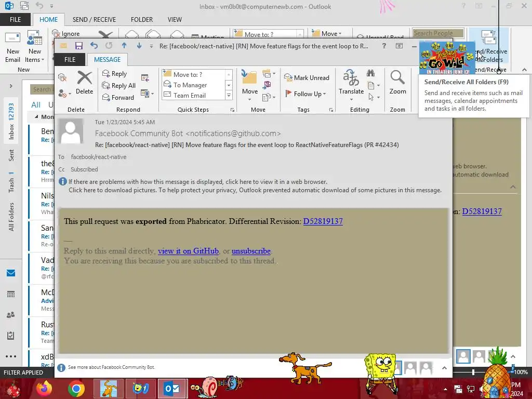
Task: Open the Sent folder in the side pane
Action: tap(11, 155)
